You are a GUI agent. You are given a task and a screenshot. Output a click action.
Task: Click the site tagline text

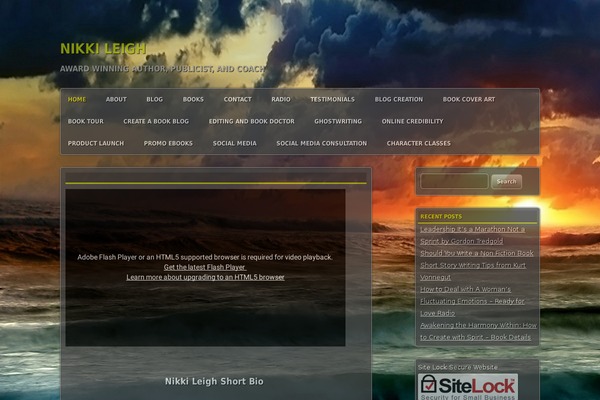(x=162, y=69)
